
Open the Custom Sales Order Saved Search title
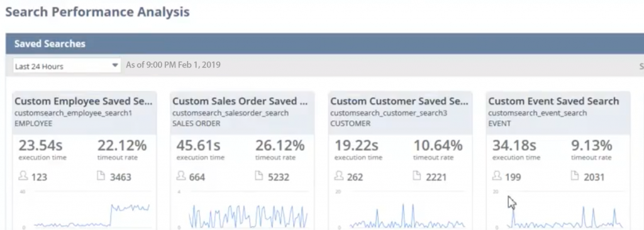[x=240, y=101]
